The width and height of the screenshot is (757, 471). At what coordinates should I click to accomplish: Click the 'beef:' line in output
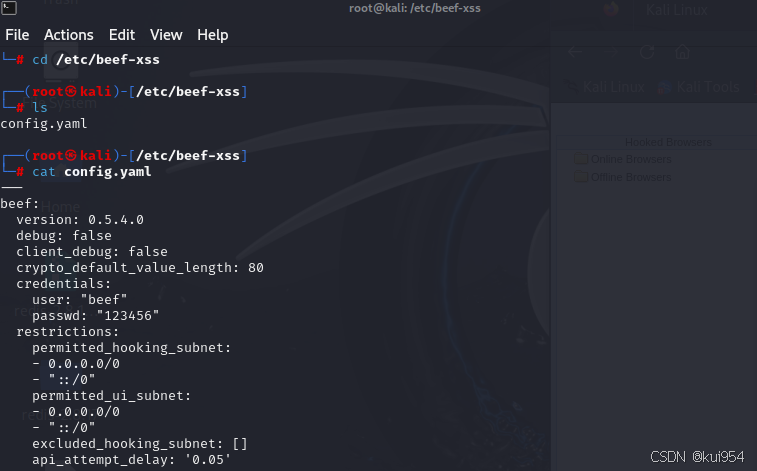20,203
